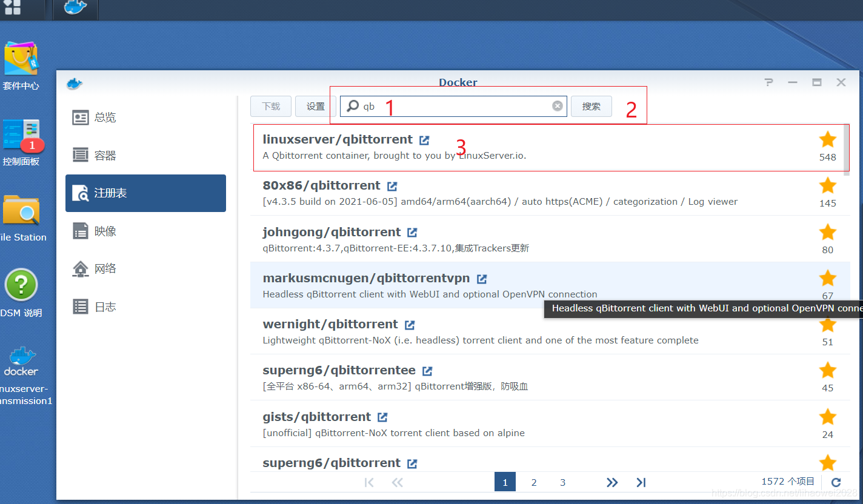Select the 80x86/qbittorrent image row
Viewport: 863px width, 504px height.
[x=550, y=193]
